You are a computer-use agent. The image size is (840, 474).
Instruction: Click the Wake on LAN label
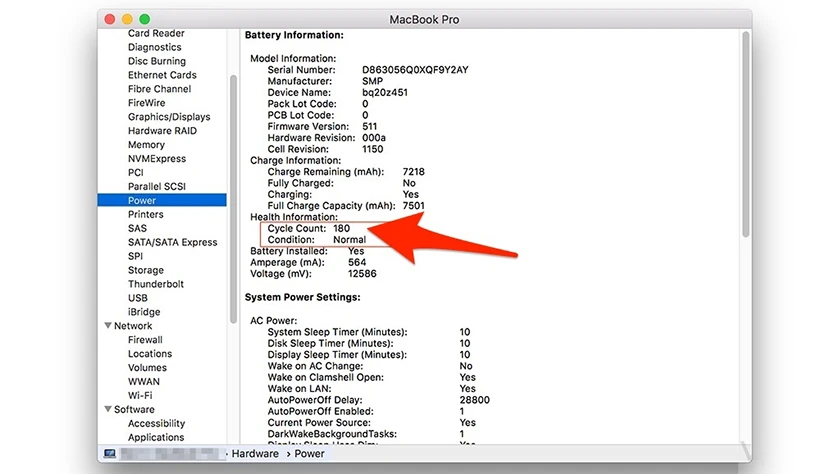click(x=299, y=389)
